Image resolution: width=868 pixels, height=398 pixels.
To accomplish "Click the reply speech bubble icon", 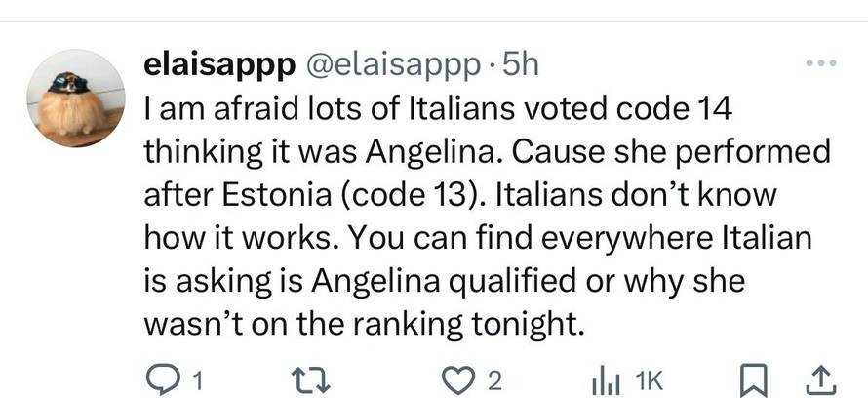I will 159,379.
